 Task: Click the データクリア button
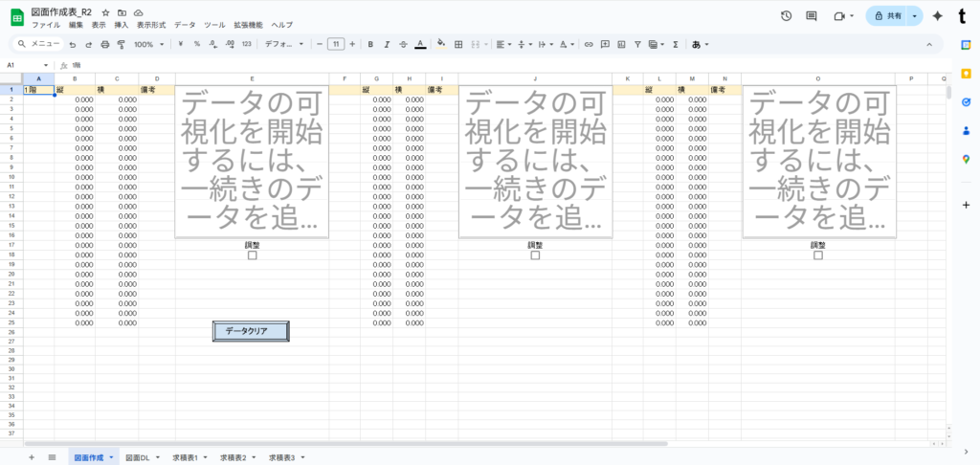point(251,331)
